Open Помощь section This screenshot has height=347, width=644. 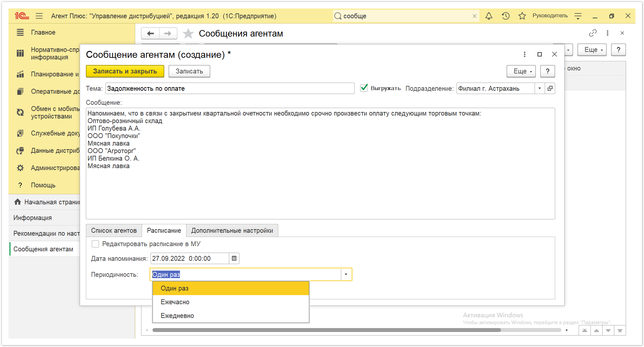click(x=43, y=185)
